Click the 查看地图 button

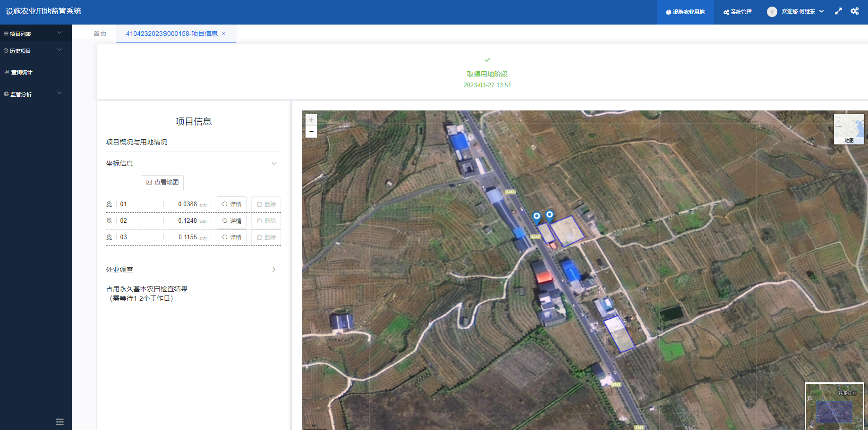162,183
